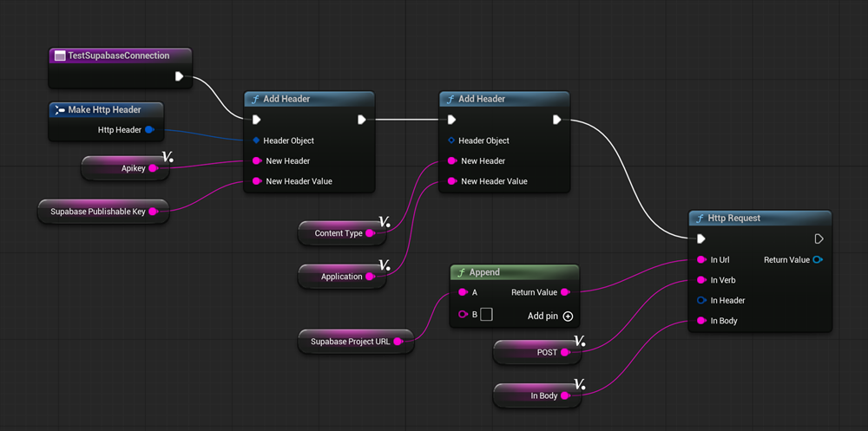
Task: Select the Make Http Header node title
Action: pos(104,109)
